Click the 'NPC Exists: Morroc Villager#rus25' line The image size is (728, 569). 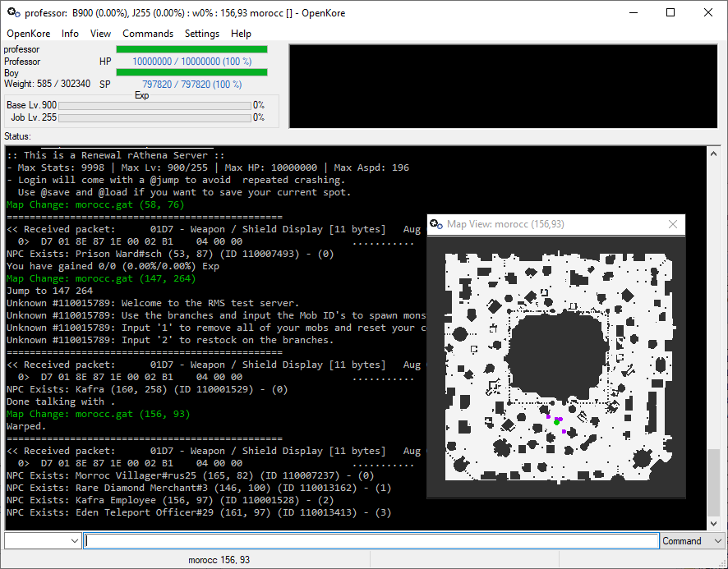(x=191, y=475)
